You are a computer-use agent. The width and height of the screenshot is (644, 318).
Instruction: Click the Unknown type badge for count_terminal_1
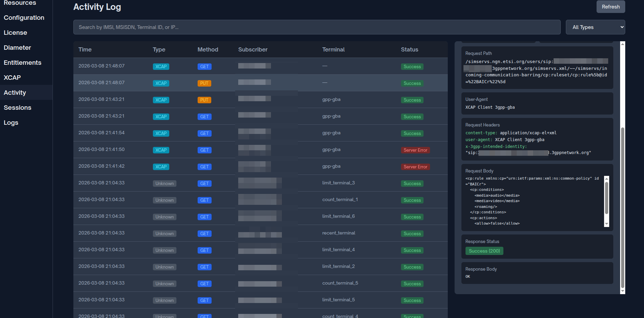pyautogui.click(x=164, y=200)
